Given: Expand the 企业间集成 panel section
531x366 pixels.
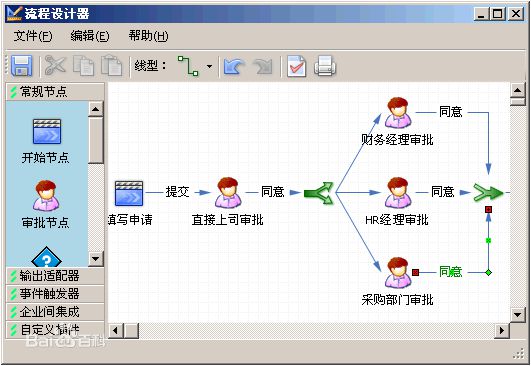Looking at the screenshot, I should [x=55, y=311].
